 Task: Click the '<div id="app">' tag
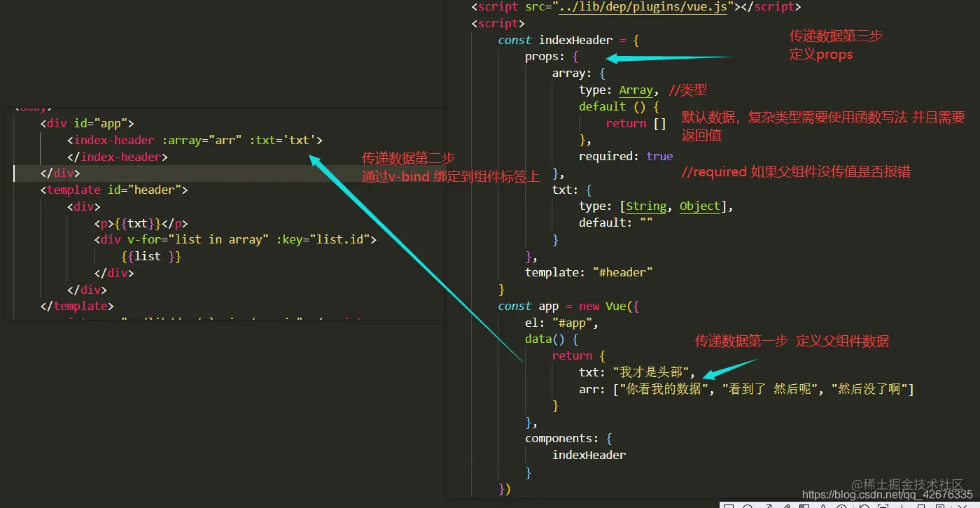point(87,123)
